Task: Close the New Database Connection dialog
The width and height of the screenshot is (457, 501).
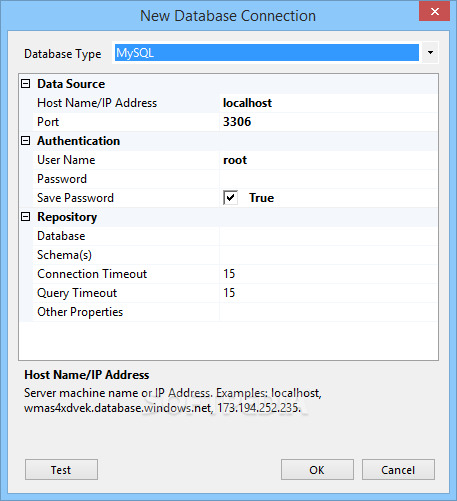Action: tap(435, 12)
